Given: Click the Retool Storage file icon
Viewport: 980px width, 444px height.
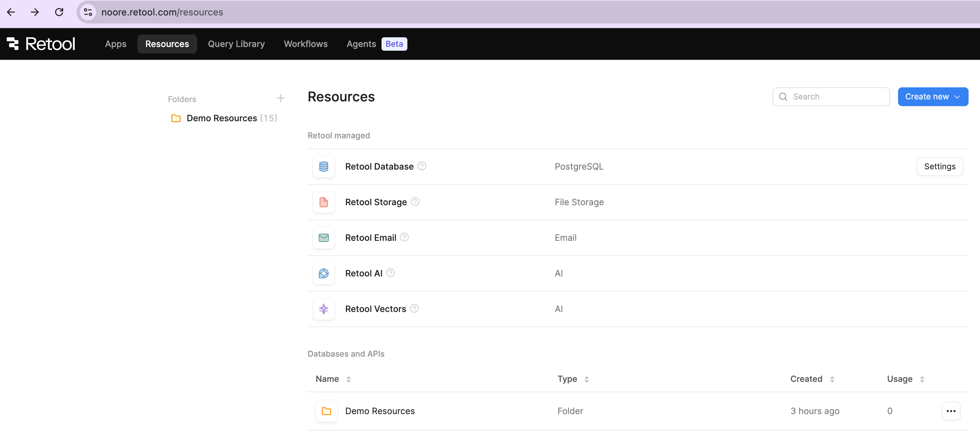Looking at the screenshot, I should tap(323, 202).
